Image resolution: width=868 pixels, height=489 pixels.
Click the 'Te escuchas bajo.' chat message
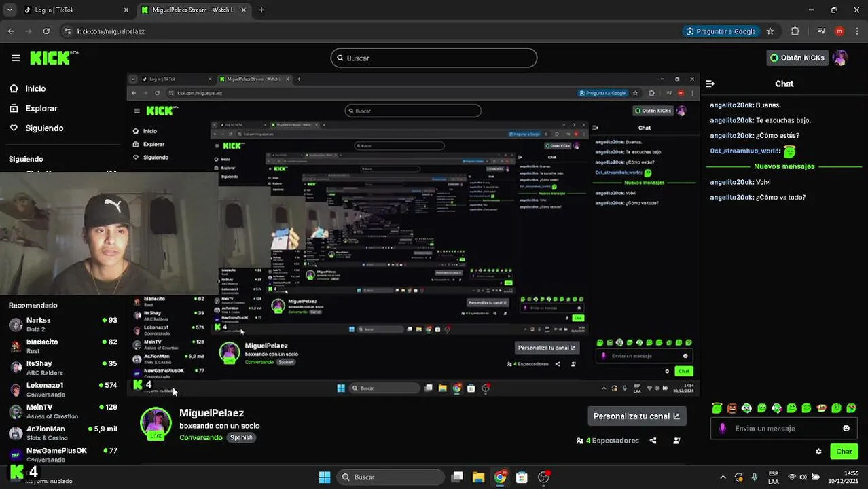783,120
